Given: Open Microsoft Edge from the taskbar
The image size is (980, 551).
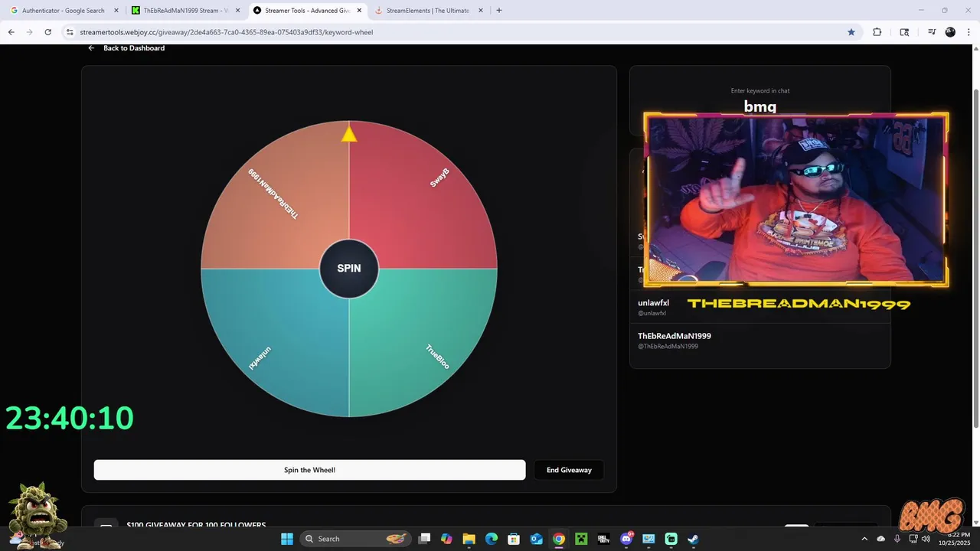Looking at the screenshot, I should click(492, 539).
